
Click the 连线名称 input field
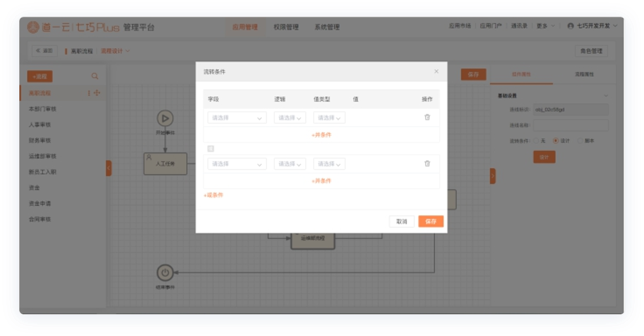(x=570, y=125)
